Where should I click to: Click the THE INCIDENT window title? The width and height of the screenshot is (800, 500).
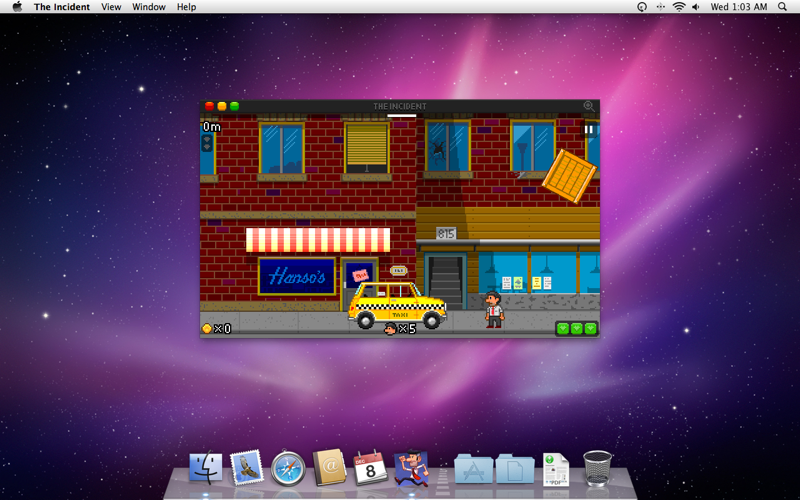399,106
